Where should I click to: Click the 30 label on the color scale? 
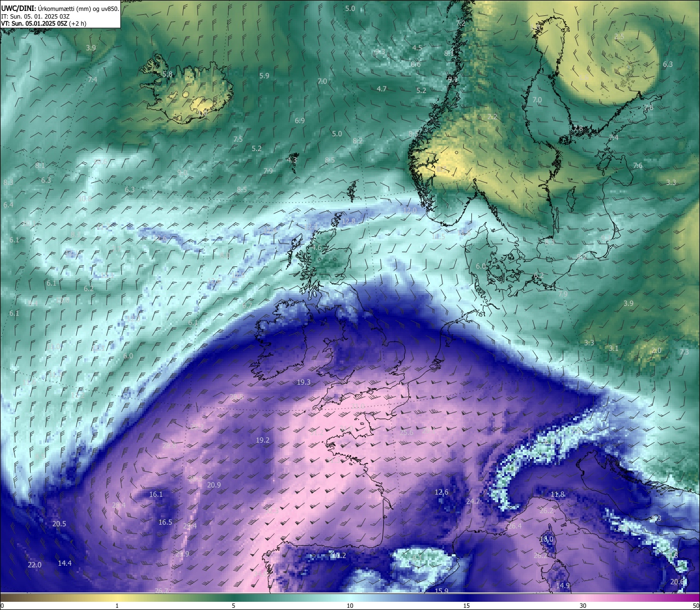tap(583, 606)
